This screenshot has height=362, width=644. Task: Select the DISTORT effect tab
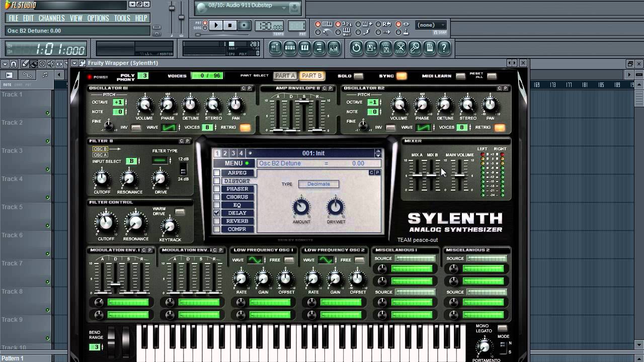click(237, 181)
